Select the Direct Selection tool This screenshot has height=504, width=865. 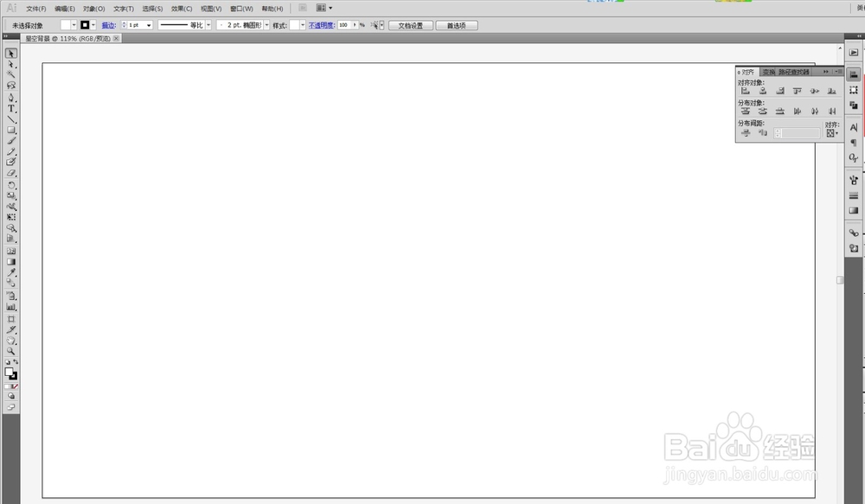point(11,65)
